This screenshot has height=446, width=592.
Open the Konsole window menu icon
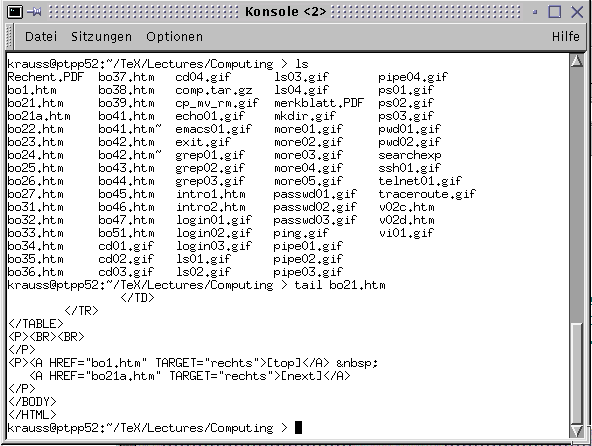click(x=15, y=12)
